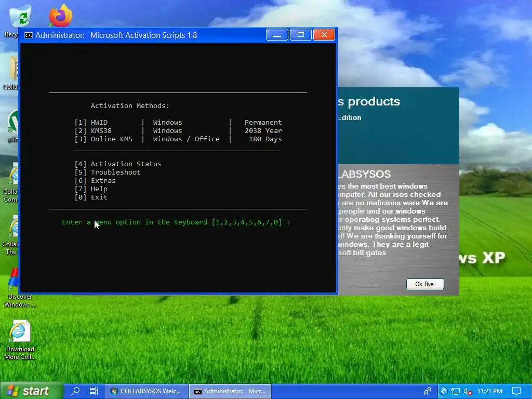The image size is (532, 399).
Task: Click the cmd icon in title bar
Action: point(29,35)
